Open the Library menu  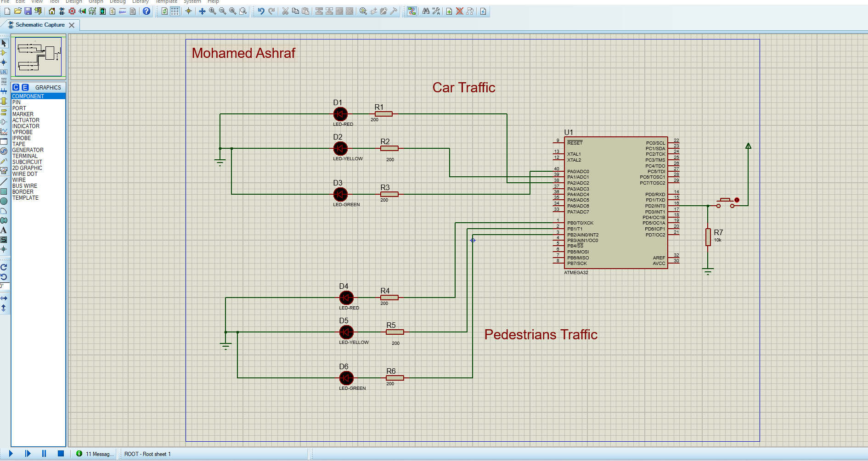(140, 2)
